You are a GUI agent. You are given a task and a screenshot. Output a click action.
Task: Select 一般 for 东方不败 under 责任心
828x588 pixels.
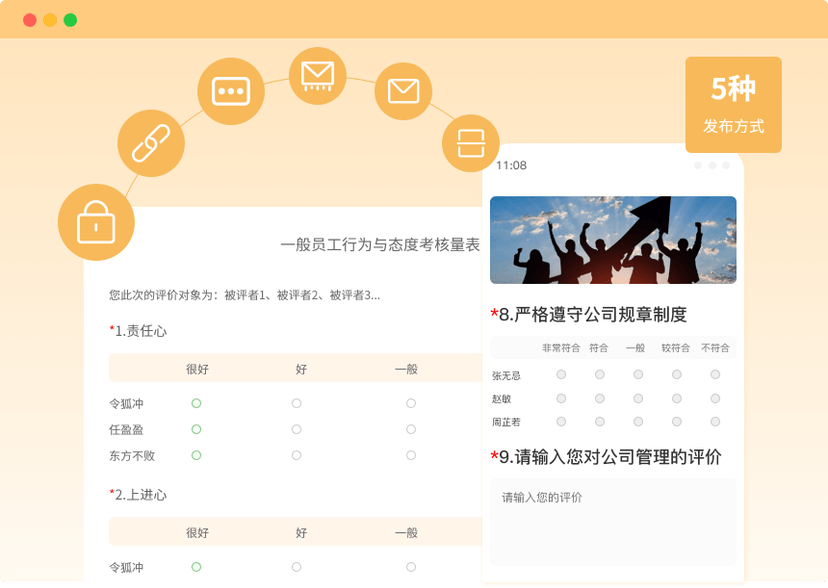410,455
